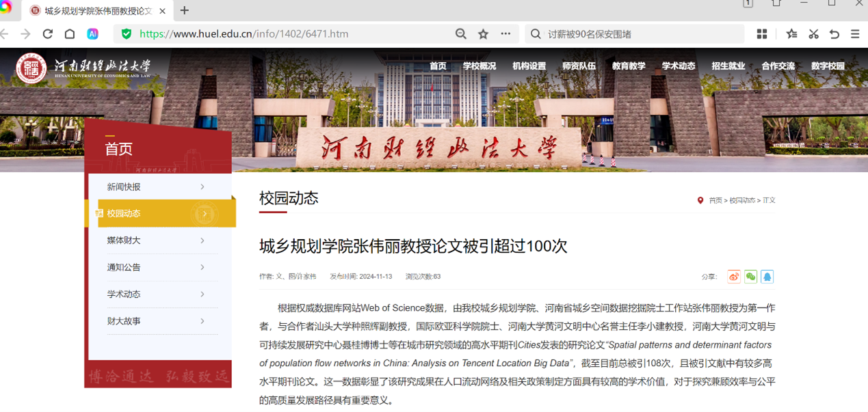Open the scissors screenshot tool
Image resolution: width=868 pixels, height=412 pixels.
pyautogui.click(x=813, y=34)
